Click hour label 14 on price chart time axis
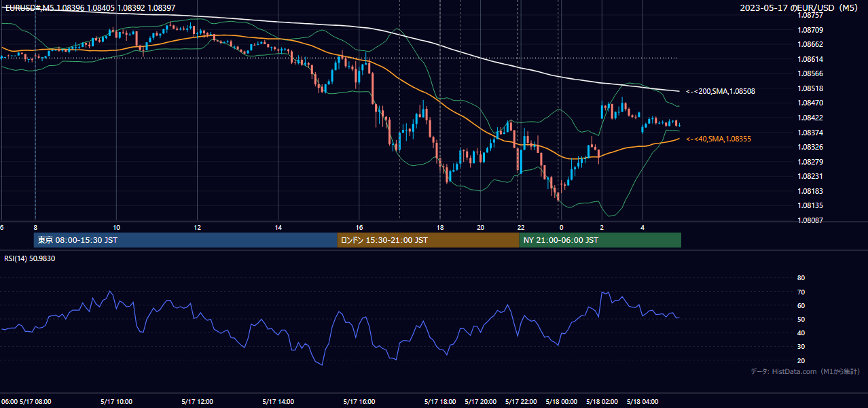 point(278,227)
